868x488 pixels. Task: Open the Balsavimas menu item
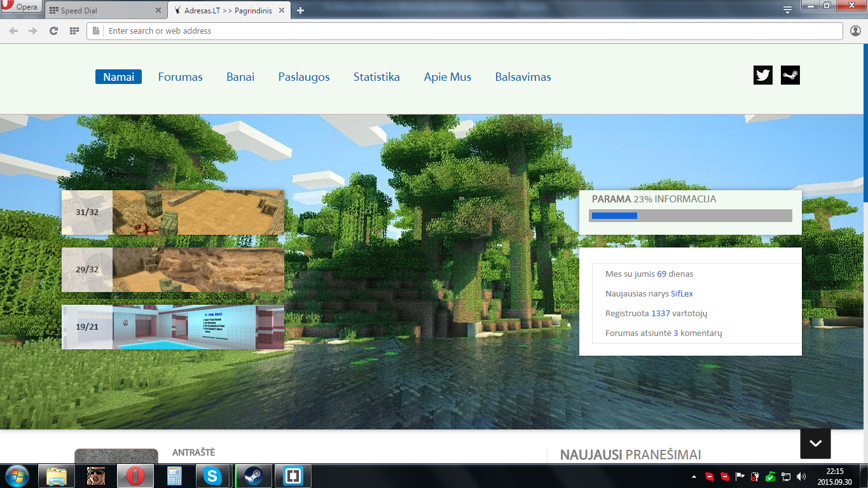tap(523, 77)
